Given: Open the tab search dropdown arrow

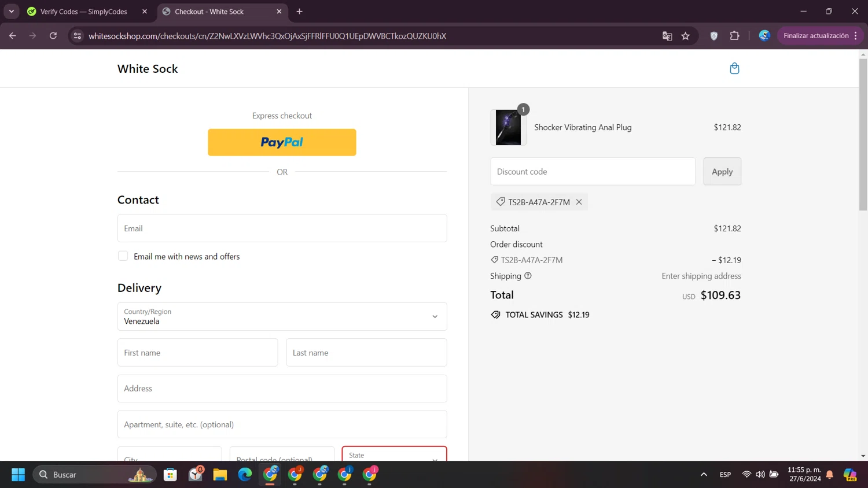Looking at the screenshot, I should (12, 12).
